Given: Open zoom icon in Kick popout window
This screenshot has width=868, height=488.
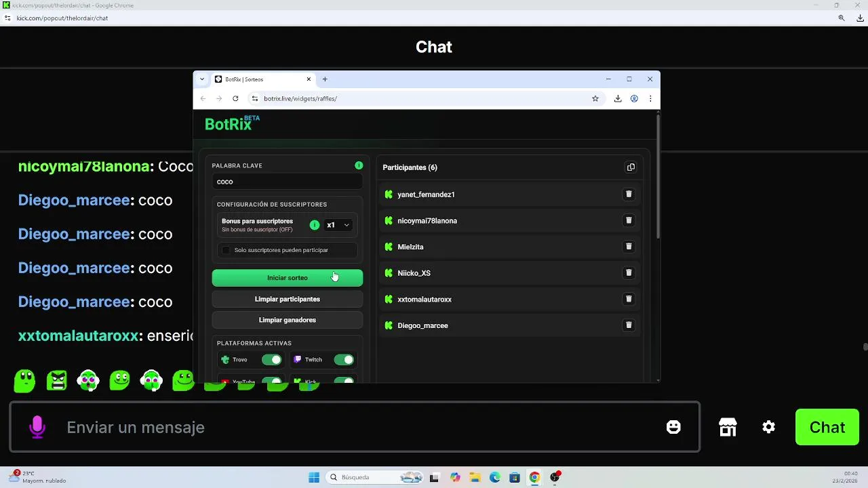Looking at the screenshot, I should 842,18.
